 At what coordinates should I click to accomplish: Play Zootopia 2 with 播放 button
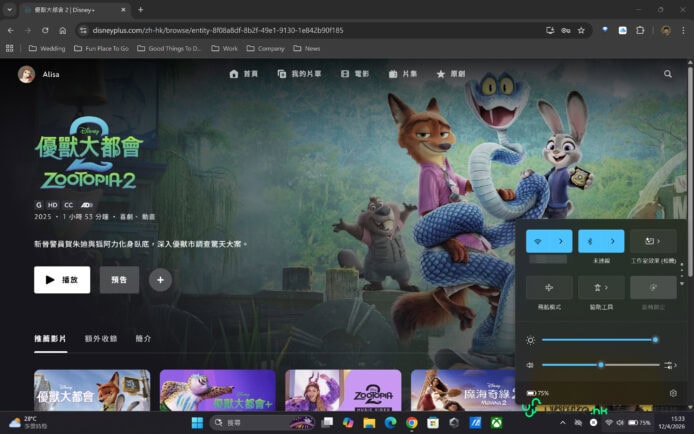tap(62, 280)
